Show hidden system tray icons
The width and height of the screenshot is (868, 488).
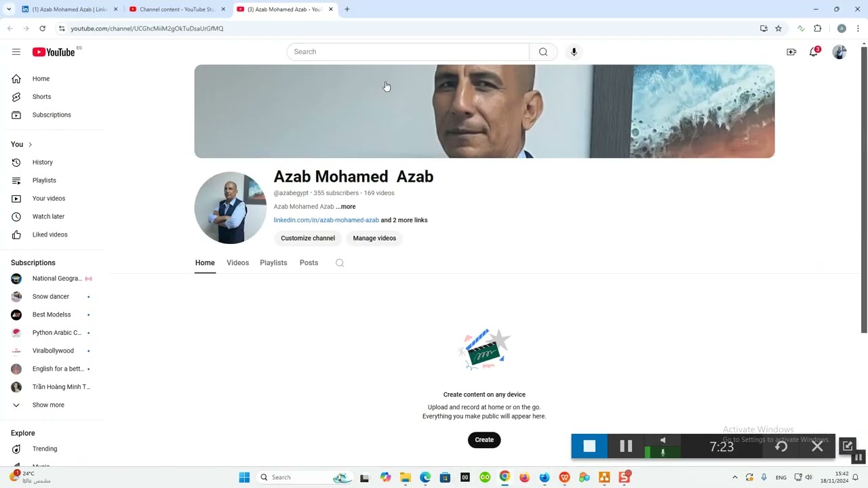tap(734, 477)
